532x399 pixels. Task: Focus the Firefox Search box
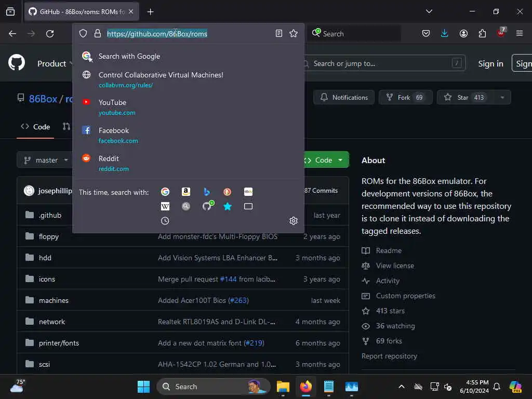354,34
